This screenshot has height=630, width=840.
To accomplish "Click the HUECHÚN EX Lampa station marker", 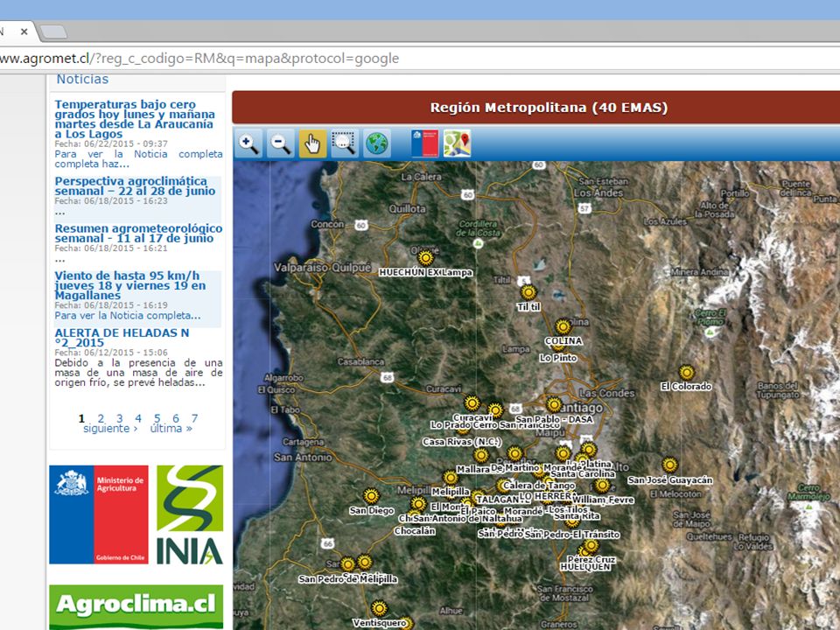I will [426, 258].
